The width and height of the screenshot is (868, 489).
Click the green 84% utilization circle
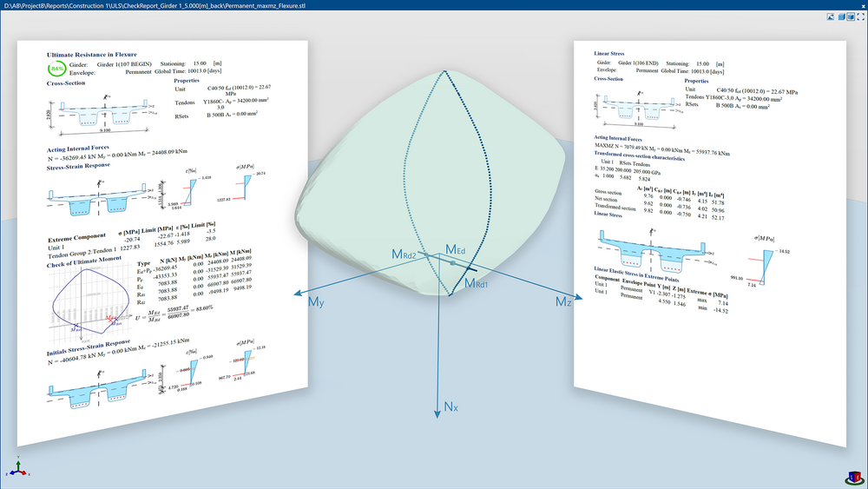(x=56, y=68)
